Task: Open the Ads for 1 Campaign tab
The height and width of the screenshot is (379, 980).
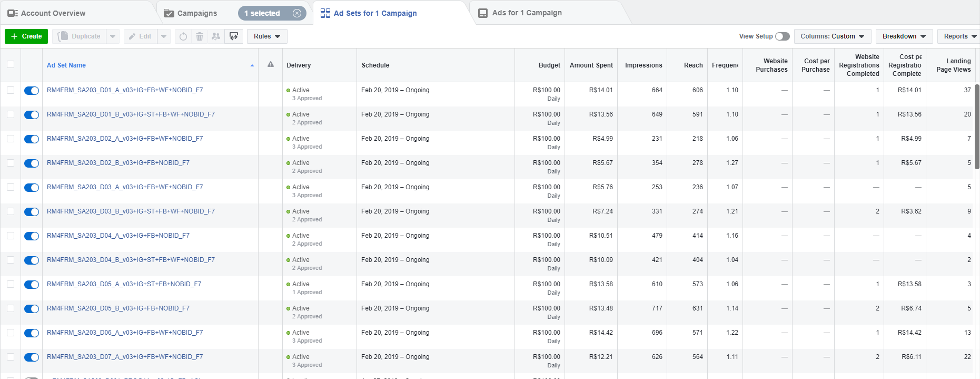Action: 527,13
